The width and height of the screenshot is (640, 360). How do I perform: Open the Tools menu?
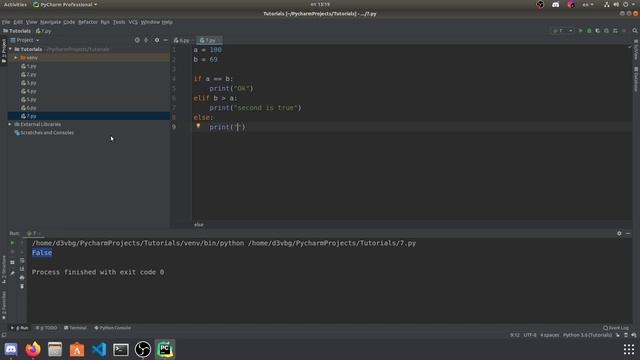pyautogui.click(x=119, y=22)
